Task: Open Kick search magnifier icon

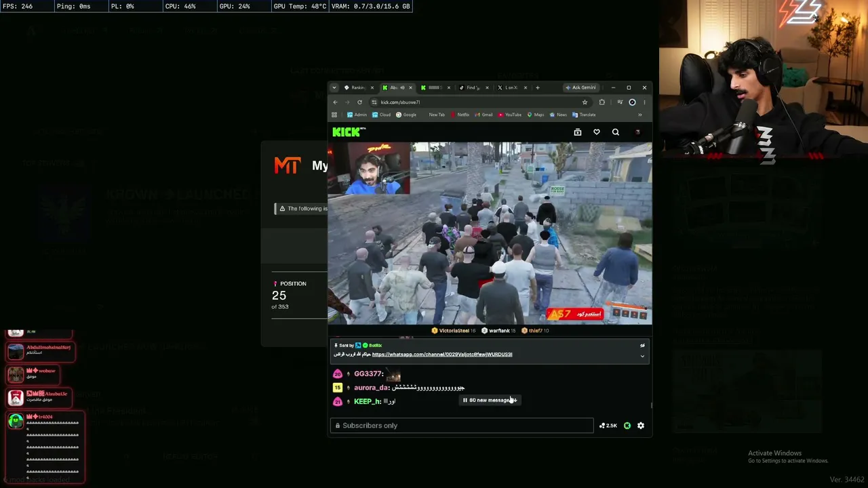Action: pos(616,132)
